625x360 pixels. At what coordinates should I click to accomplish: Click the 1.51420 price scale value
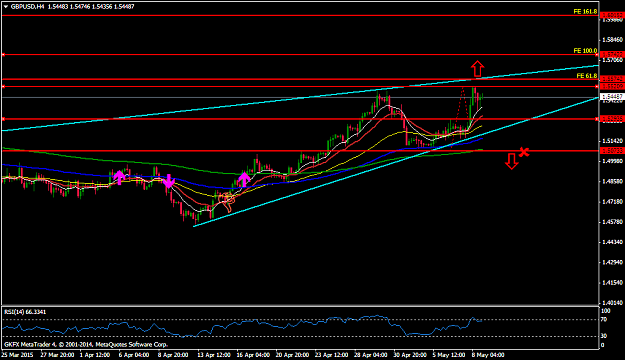[x=612, y=141]
